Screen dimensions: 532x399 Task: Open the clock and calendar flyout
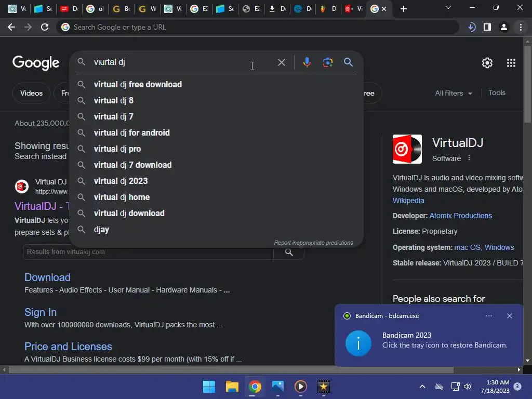(x=495, y=387)
